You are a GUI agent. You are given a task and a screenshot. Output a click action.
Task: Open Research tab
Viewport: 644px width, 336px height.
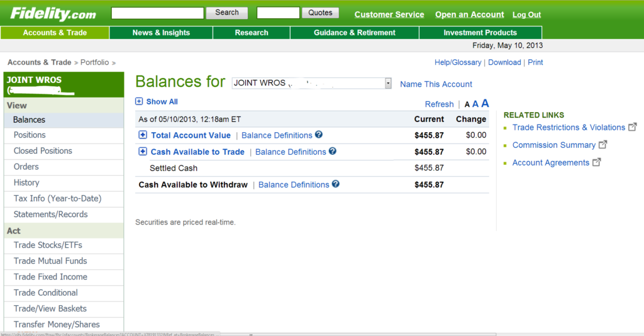tap(252, 33)
